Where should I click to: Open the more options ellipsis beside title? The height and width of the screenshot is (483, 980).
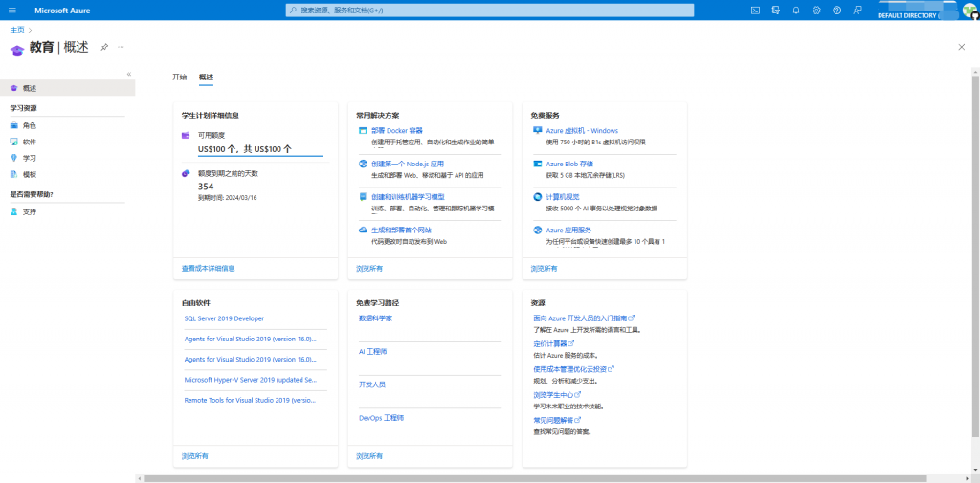[121, 48]
